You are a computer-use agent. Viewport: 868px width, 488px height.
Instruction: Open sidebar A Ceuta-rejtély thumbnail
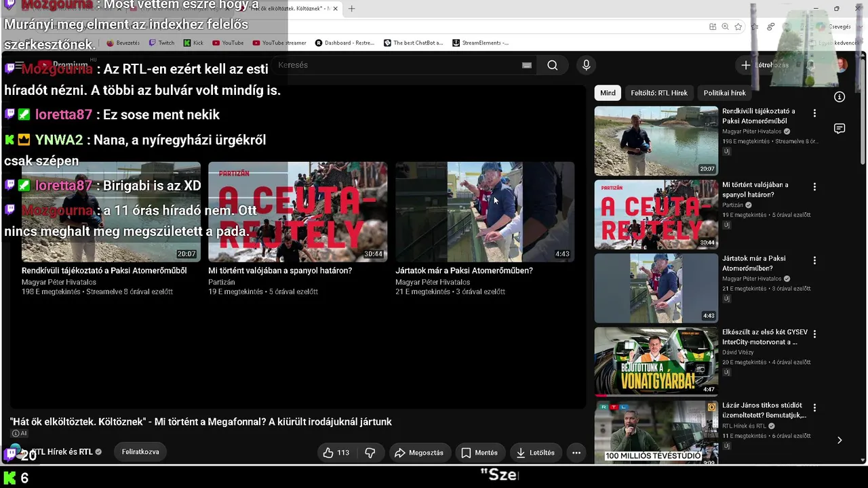point(656,215)
